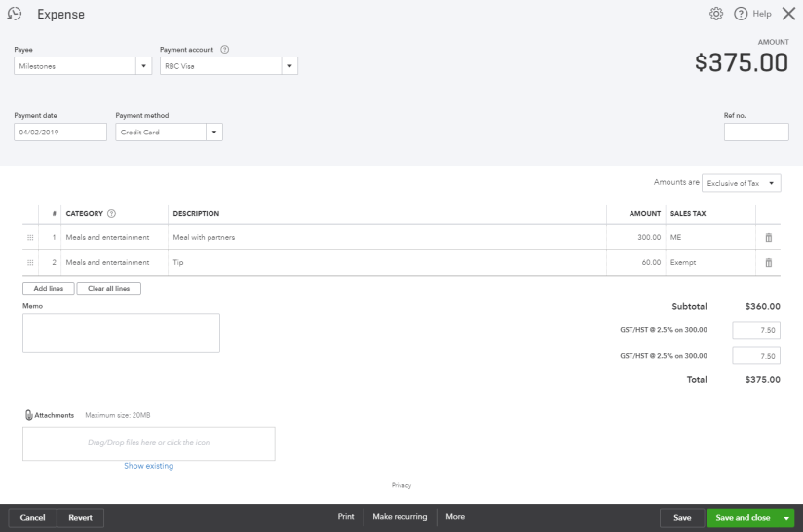Screen dimensions: 803x532
Task: Delete line 1 with trash icon
Action: 768,237
